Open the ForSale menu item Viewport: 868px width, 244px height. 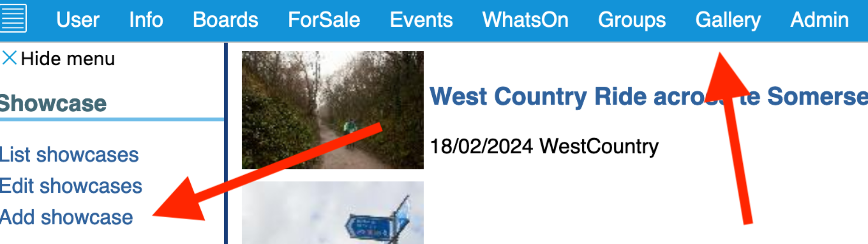pyautogui.click(x=324, y=20)
